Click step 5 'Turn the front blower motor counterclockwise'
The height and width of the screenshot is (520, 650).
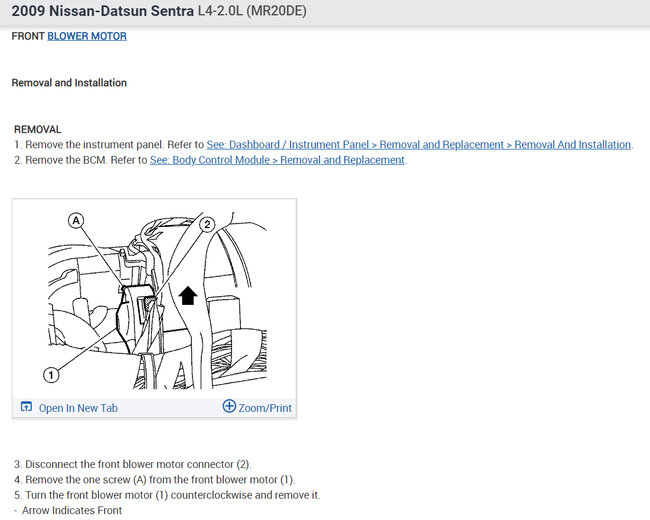(x=167, y=495)
